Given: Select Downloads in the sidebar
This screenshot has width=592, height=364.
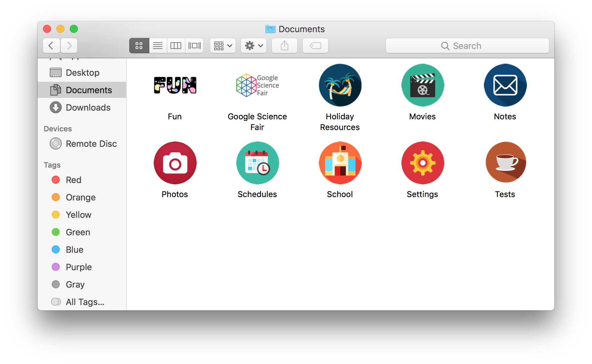Looking at the screenshot, I should click(88, 107).
